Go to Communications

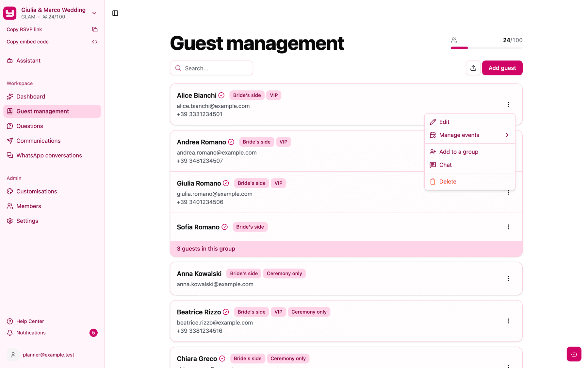(52, 141)
